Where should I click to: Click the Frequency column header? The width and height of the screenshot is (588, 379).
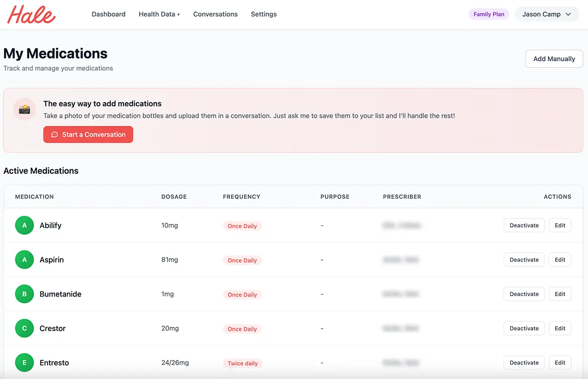pos(242,196)
